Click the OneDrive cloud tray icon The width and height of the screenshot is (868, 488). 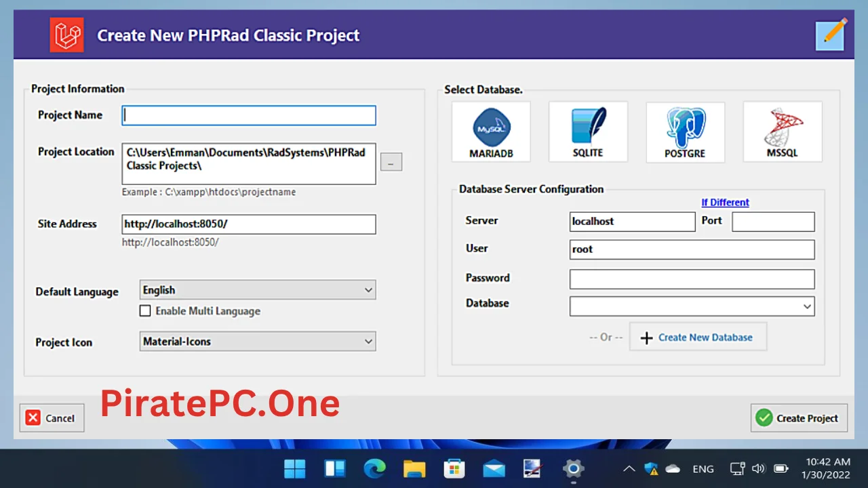pyautogui.click(x=673, y=468)
